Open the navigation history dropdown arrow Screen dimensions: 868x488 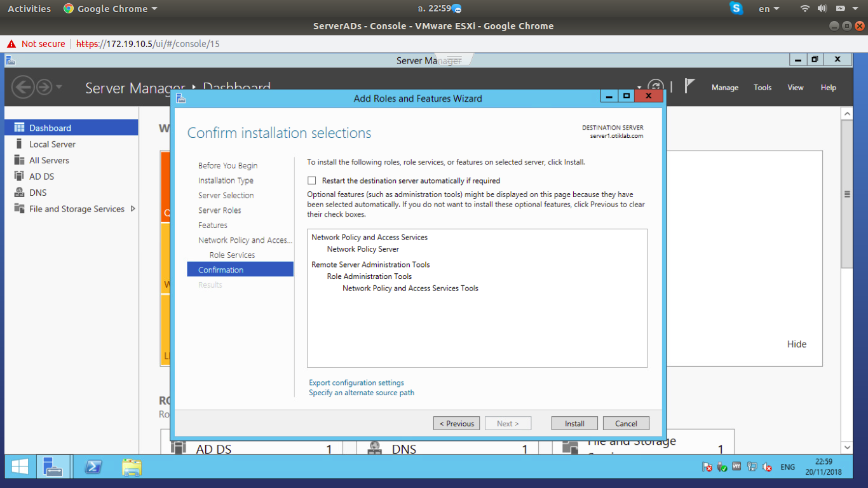(59, 87)
